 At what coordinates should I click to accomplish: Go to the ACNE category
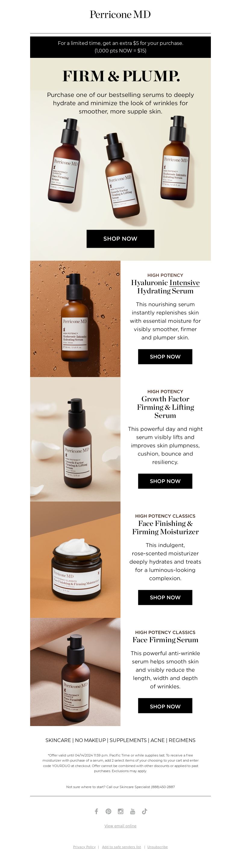pos(158,740)
